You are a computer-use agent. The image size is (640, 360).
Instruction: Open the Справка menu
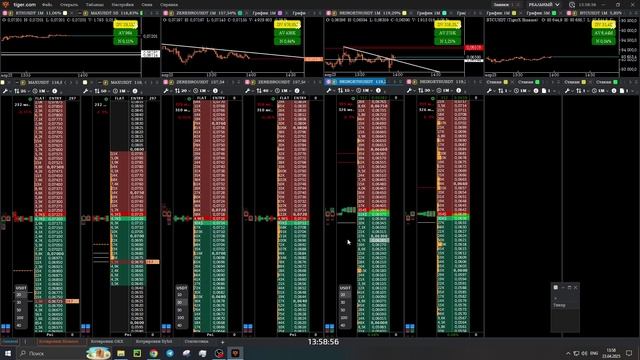click(x=169, y=4)
